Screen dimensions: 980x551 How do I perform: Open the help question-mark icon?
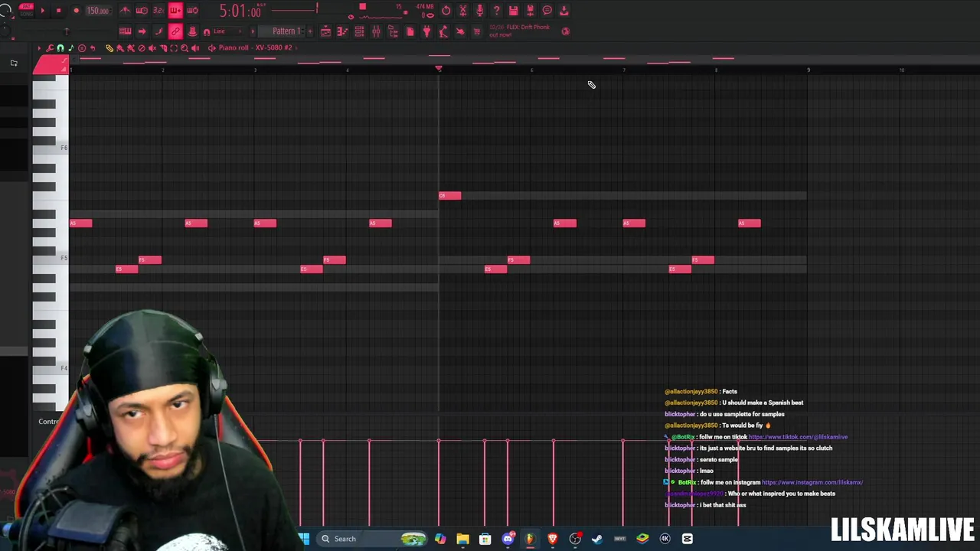tap(496, 10)
